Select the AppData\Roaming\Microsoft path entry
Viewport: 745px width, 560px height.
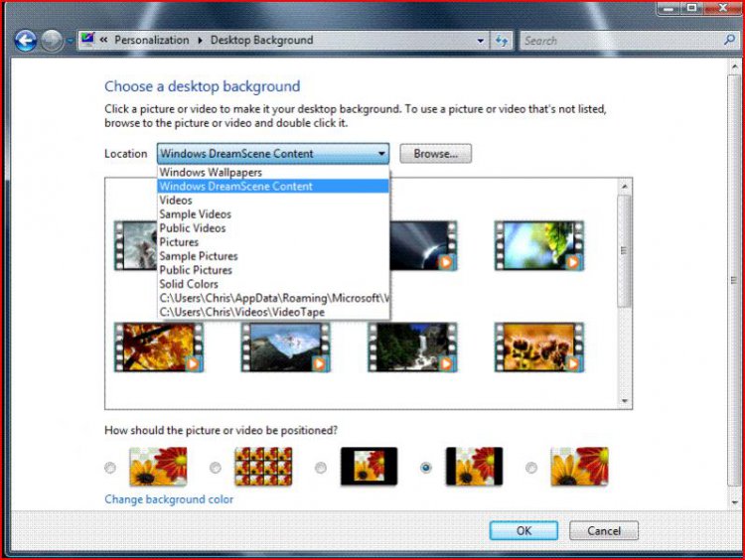pyautogui.click(x=273, y=298)
